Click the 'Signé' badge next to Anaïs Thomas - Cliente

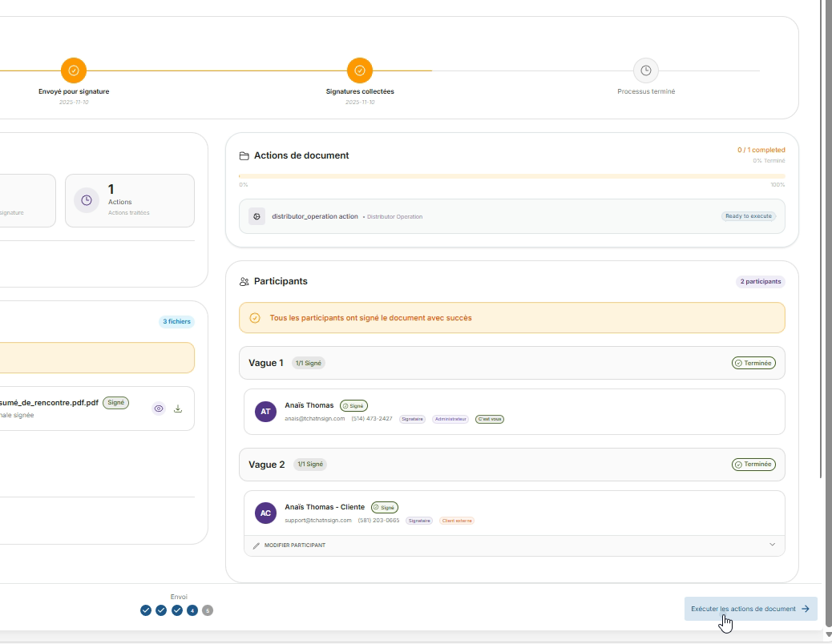click(384, 507)
